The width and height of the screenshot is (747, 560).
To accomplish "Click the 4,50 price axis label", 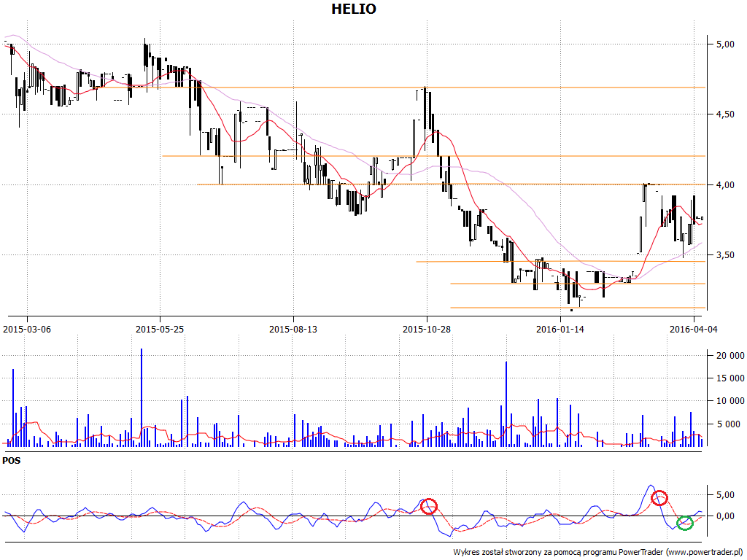I will click(x=725, y=114).
